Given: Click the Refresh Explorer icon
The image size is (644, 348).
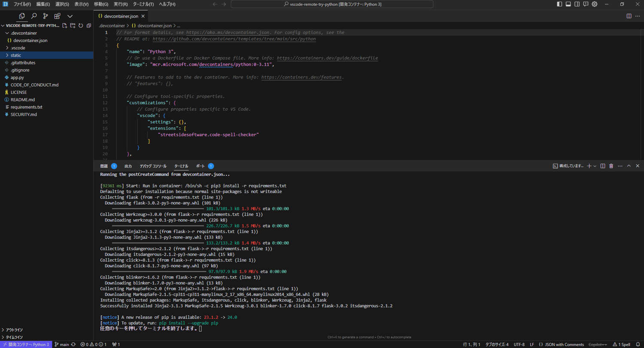Looking at the screenshot, I should pyautogui.click(x=81, y=26).
